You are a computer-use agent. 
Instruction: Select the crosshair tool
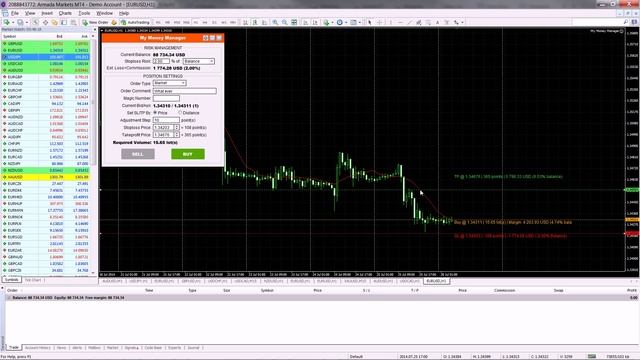[379, 22]
